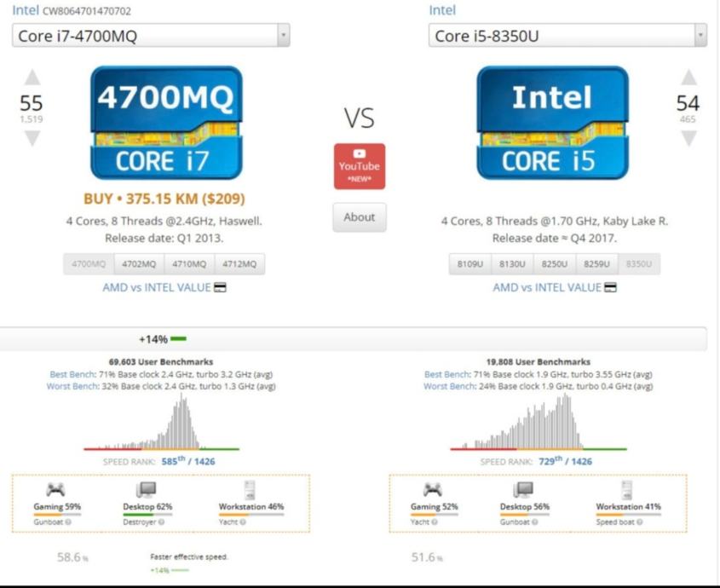Click the 585th speed rank link
This screenshot has width=720, height=588.
(174, 461)
